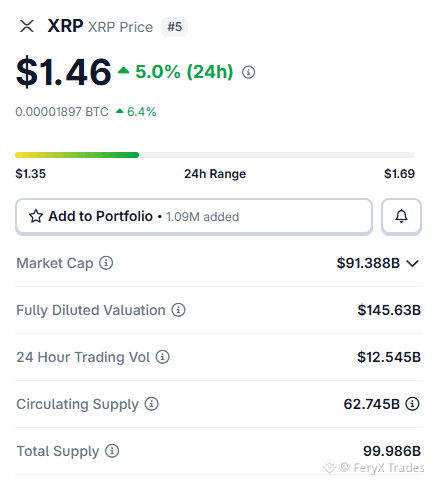Click Market Cap info icon
The height and width of the screenshot is (483, 432).
[106, 263]
